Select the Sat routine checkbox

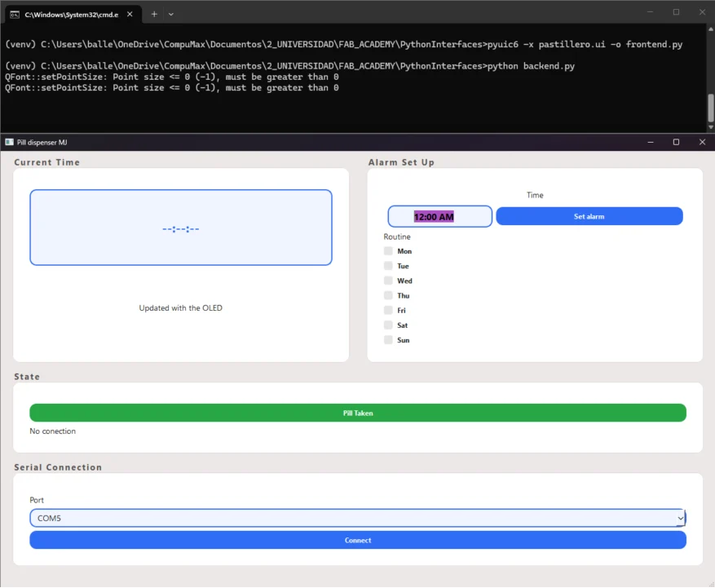point(388,325)
